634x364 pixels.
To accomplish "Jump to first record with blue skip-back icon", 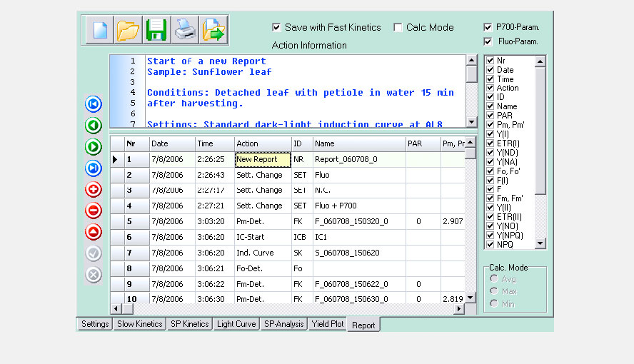I will 93,103.
